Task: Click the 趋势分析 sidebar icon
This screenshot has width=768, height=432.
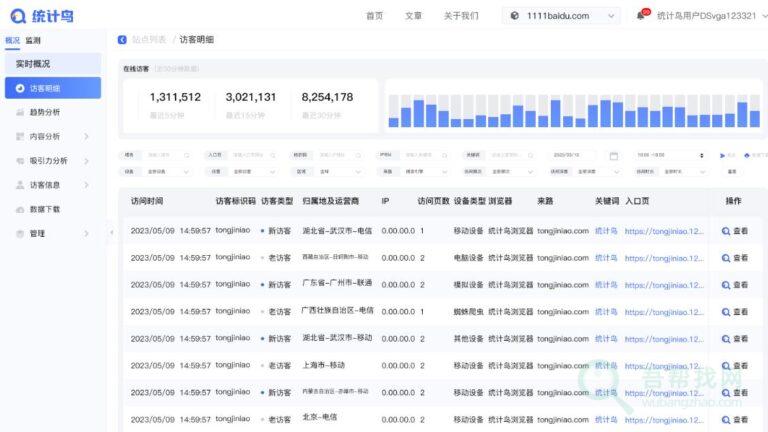Action: [21, 112]
